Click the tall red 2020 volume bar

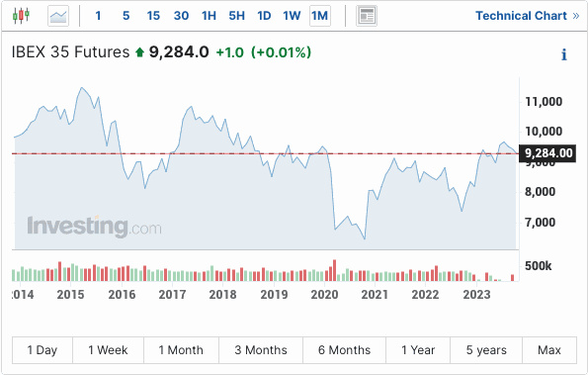click(x=334, y=270)
